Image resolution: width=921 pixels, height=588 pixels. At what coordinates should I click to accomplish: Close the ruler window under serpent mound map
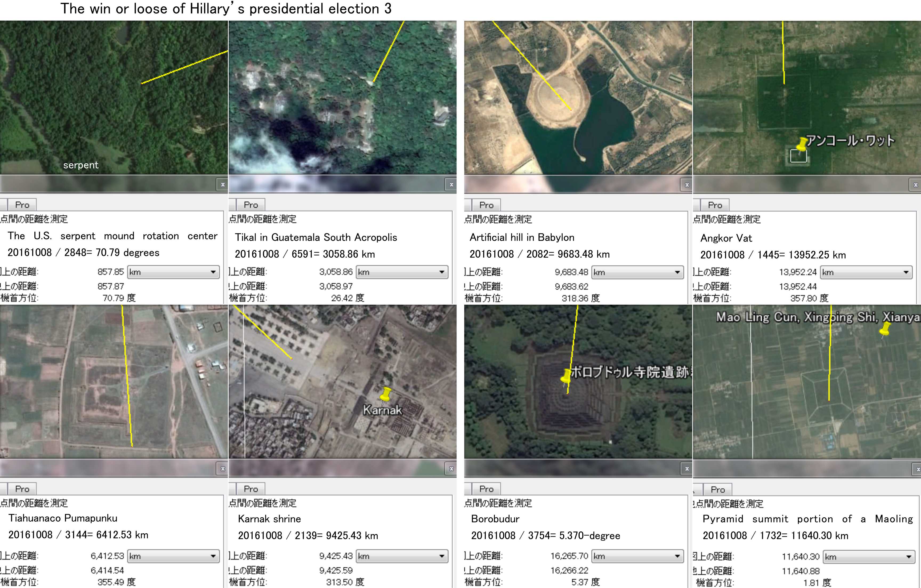(x=223, y=185)
